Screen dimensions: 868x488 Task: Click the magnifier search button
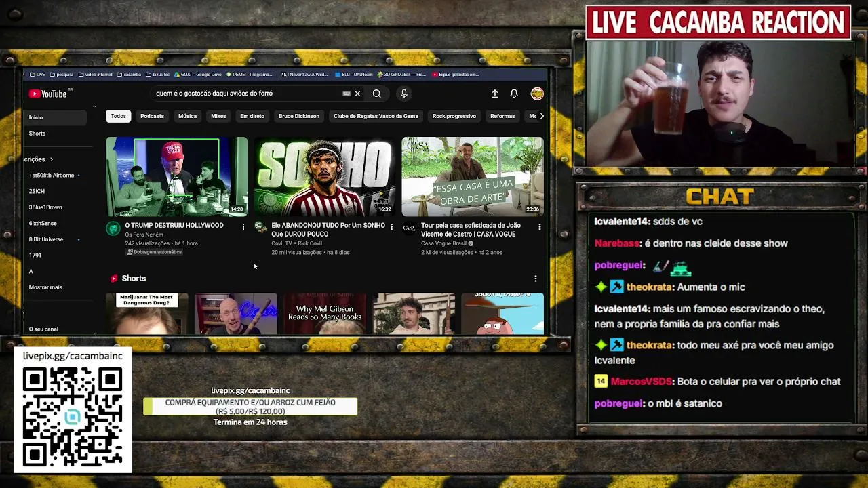pyautogui.click(x=376, y=94)
